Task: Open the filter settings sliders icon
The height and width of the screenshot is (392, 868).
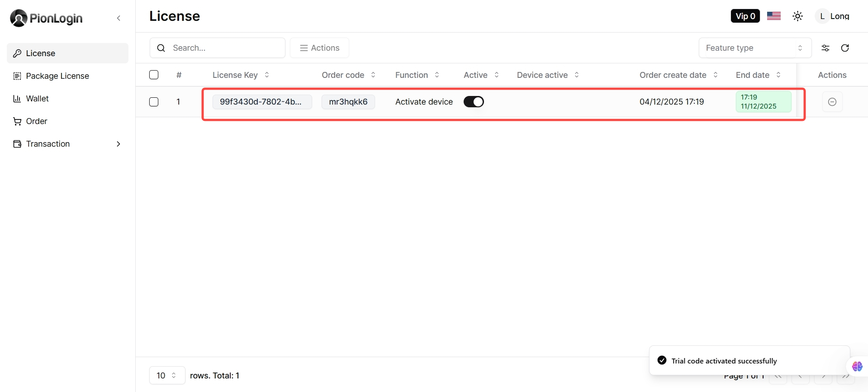Action: [825, 48]
